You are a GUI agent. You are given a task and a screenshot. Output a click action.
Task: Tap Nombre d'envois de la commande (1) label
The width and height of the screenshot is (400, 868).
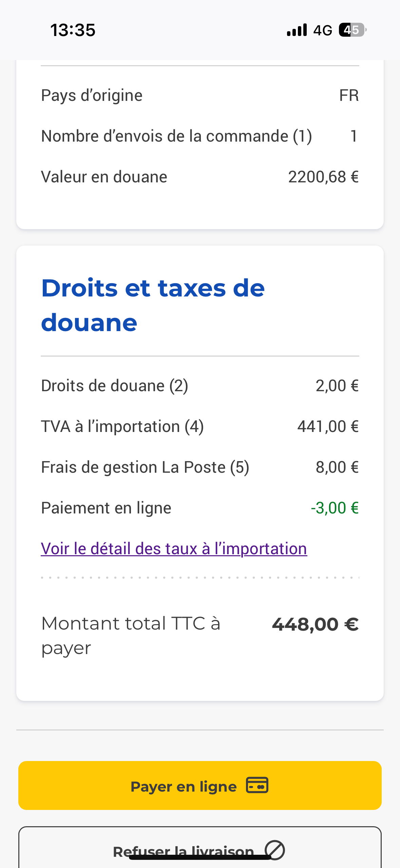[x=176, y=136]
